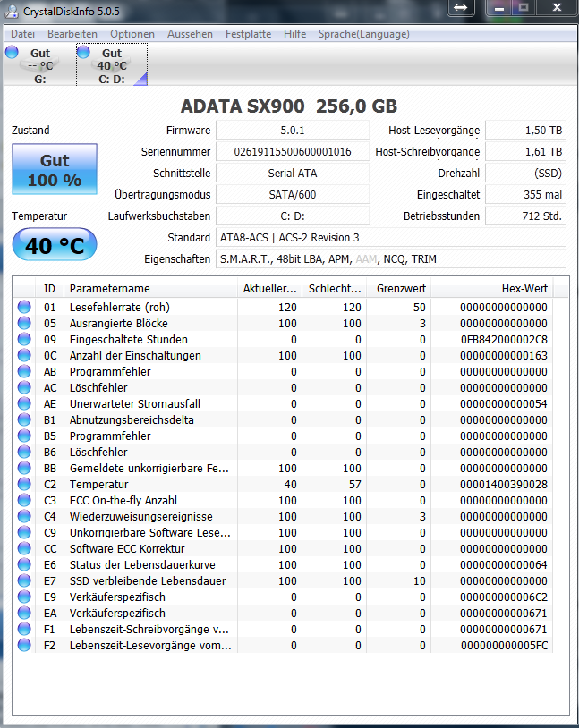Click the Gut 100 % health status button

55,169
